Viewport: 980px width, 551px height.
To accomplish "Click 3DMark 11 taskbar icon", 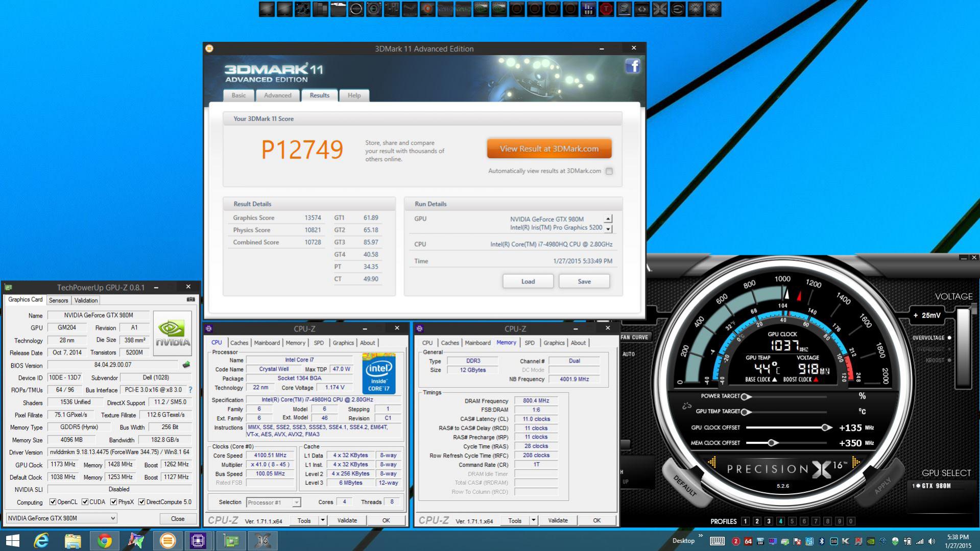I will 167,540.
